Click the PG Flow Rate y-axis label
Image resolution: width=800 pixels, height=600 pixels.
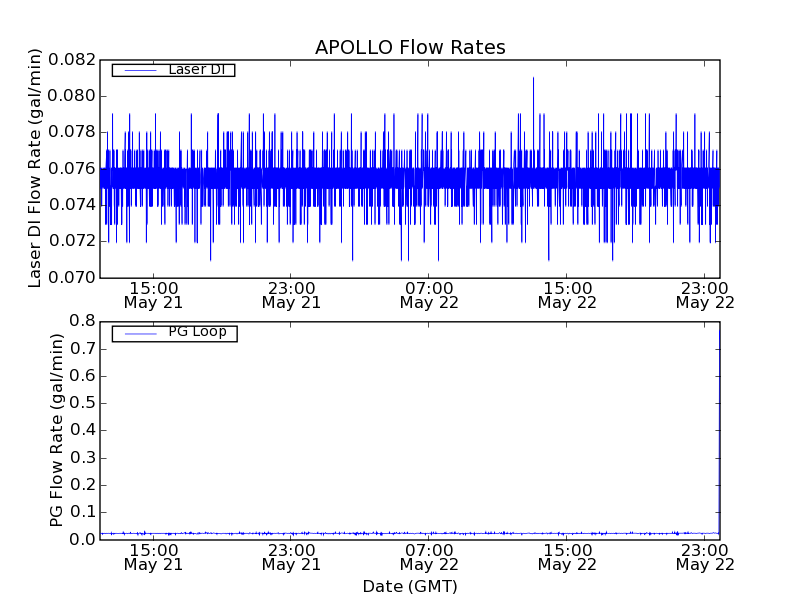[x=57, y=430]
